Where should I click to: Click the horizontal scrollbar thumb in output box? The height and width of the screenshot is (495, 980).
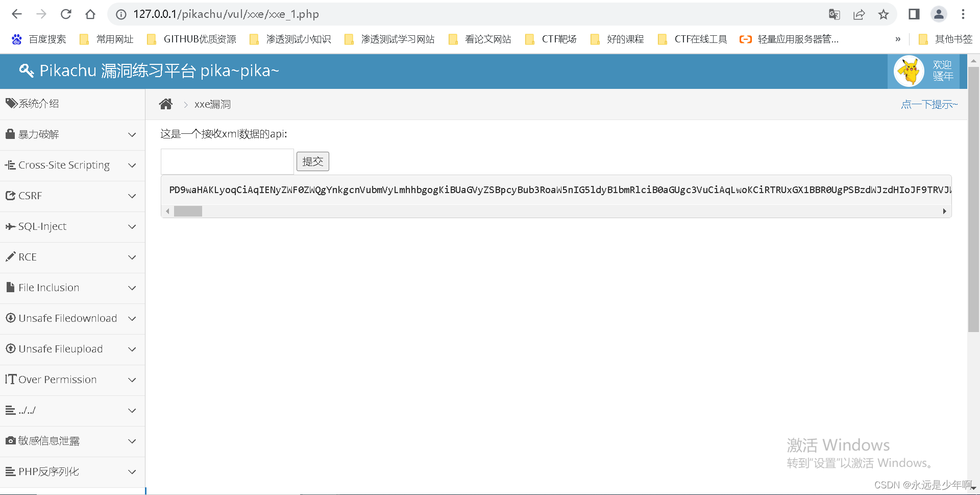point(188,211)
